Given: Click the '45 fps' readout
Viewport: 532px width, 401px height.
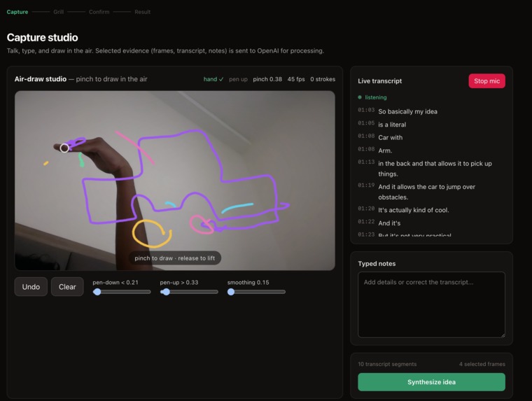Looking at the screenshot, I should click(x=296, y=79).
